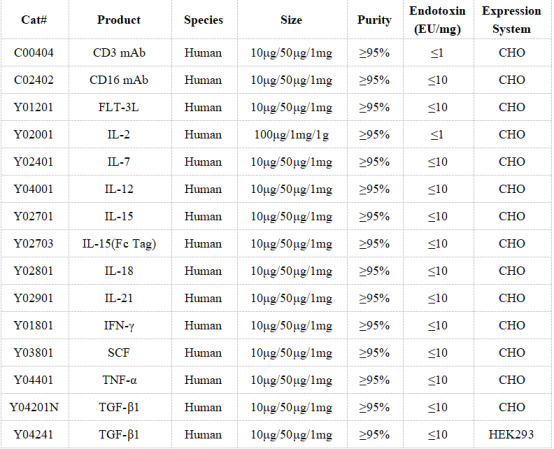Select the IFN-γ product cell
The height and width of the screenshot is (449, 554).
[x=119, y=325]
